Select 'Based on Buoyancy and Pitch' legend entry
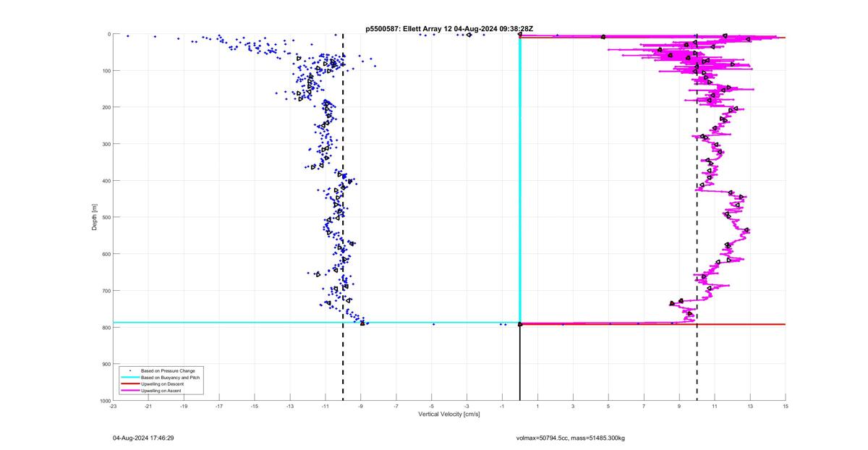Viewport: 868px width, 450px height. (x=170, y=377)
